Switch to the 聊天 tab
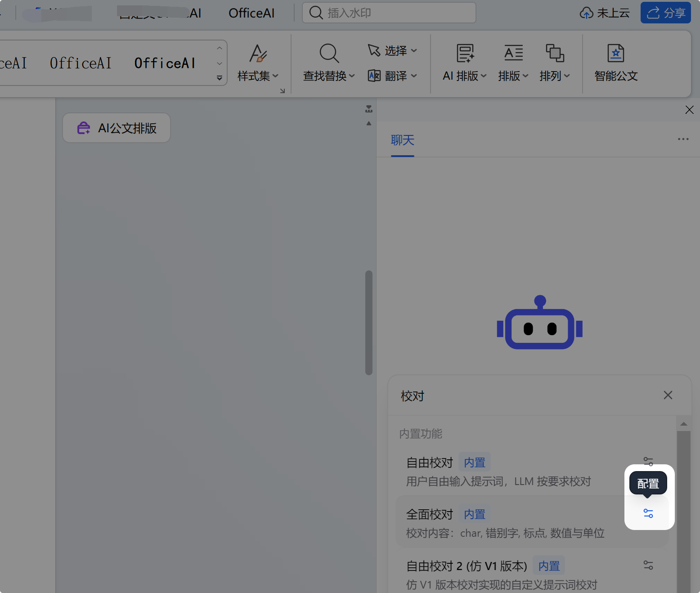700x593 pixels. [403, 140]
